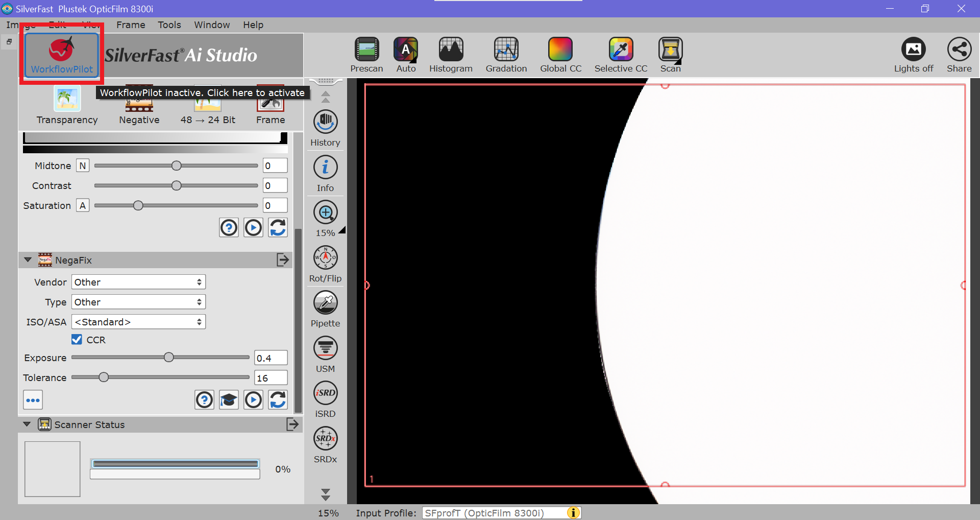Collapse the NegaFix panel
Image resolution: width=980 pixels, height=520 pixels.
point(28,259)
